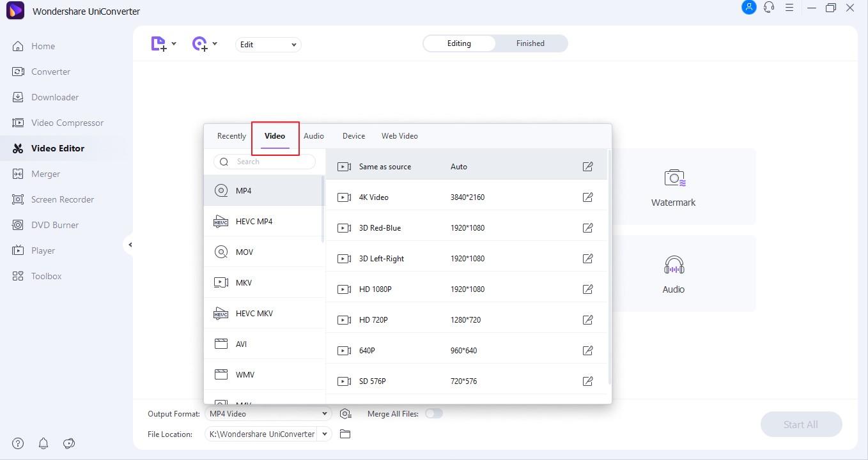The height and width of the screenshot is (460, 868).
Task: Click the format list scrollbar
Action: [x=323, y=209]
